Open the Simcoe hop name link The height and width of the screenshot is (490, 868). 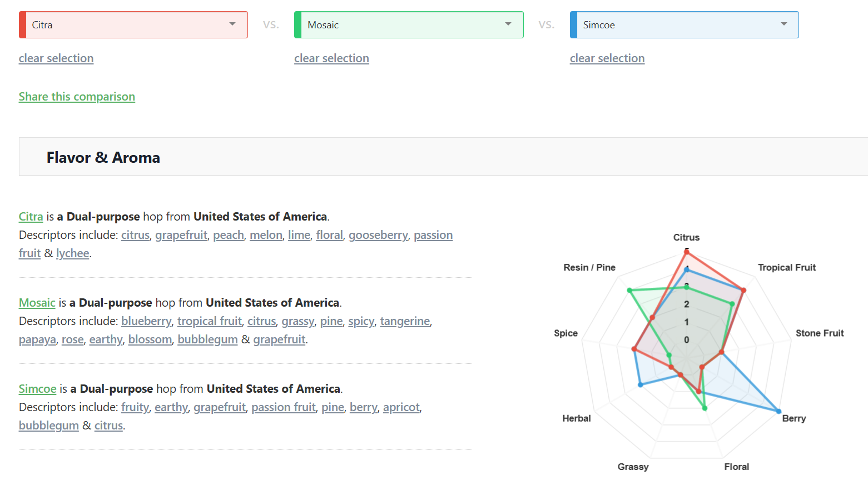pos(38,389)
